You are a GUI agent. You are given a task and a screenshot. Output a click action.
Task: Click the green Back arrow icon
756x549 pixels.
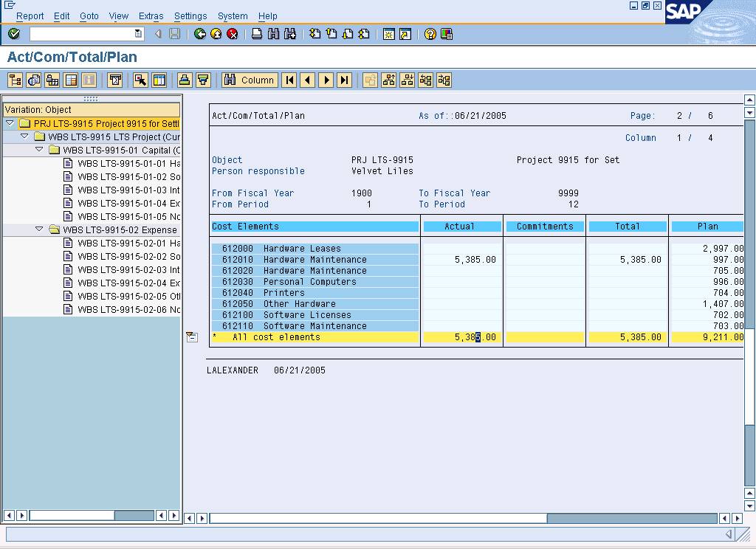coord(199,34)
